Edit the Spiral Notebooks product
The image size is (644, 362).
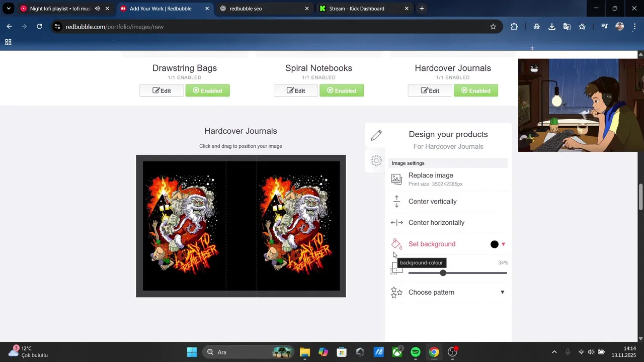click(x=296, y=90)
